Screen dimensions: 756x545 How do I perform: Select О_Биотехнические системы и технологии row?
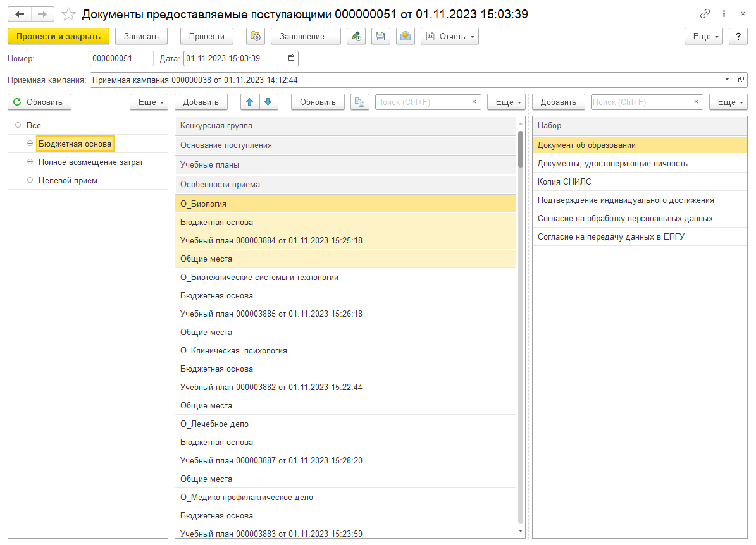coord(345,277)
